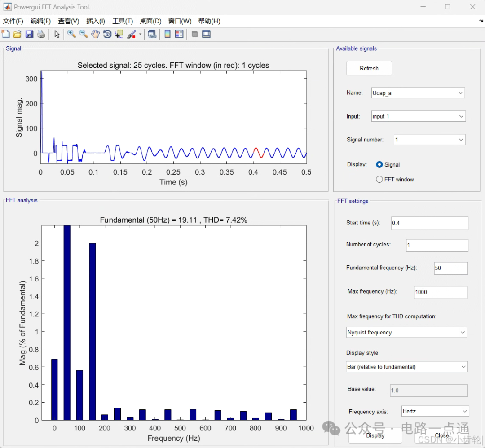Open the 工具(T) menu
485x448 pixels.
[123, 21]
